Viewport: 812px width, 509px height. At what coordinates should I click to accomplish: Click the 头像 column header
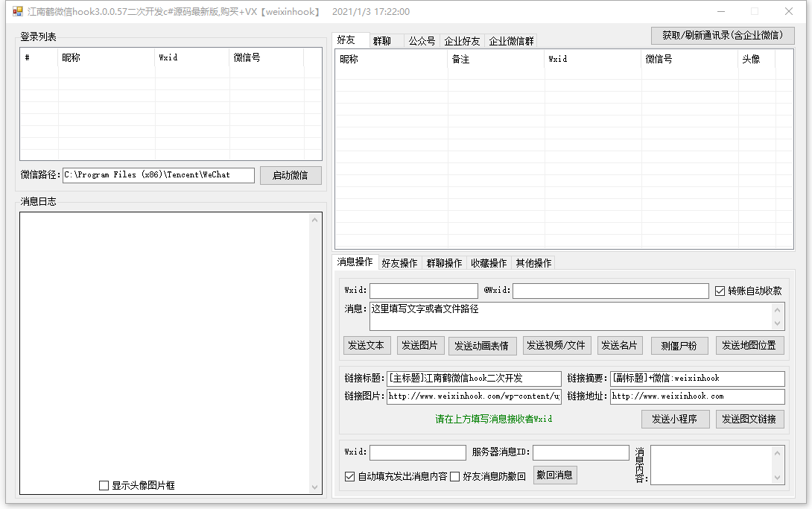756,59
